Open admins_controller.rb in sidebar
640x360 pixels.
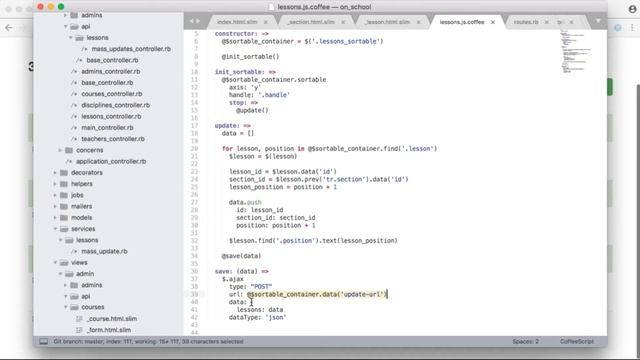(111, 71)
